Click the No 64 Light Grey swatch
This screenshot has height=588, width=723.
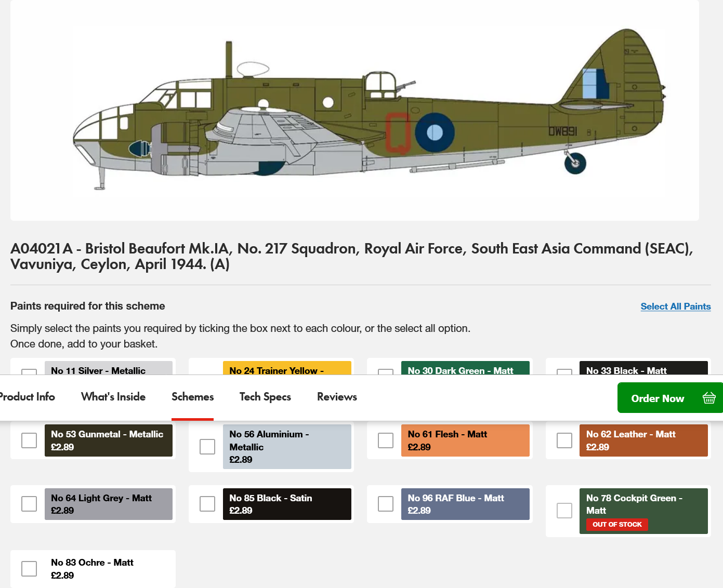point(109,504)
